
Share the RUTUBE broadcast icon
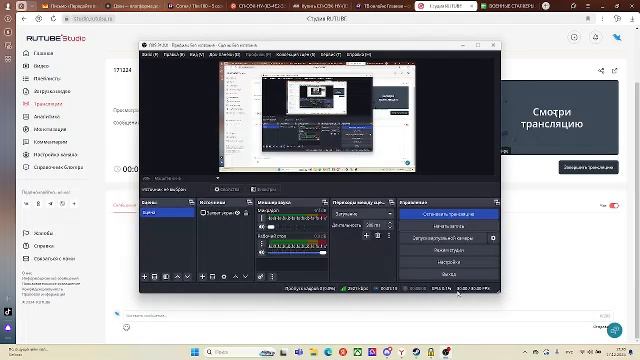click(601, 71)
